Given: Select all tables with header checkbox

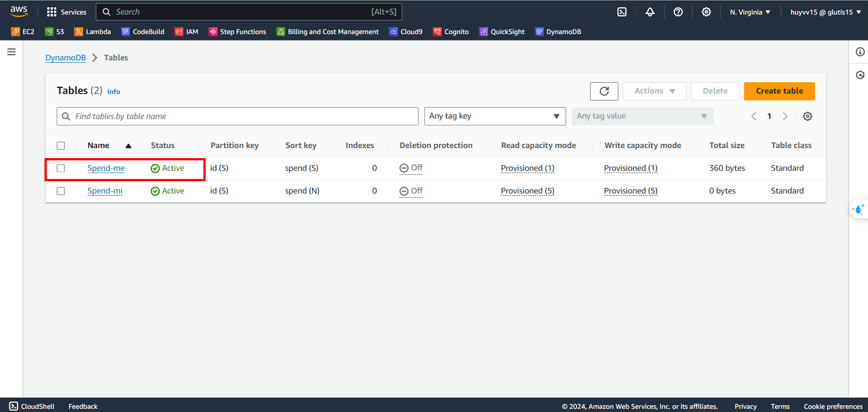Looking at the screenshot, I should 61,146.
